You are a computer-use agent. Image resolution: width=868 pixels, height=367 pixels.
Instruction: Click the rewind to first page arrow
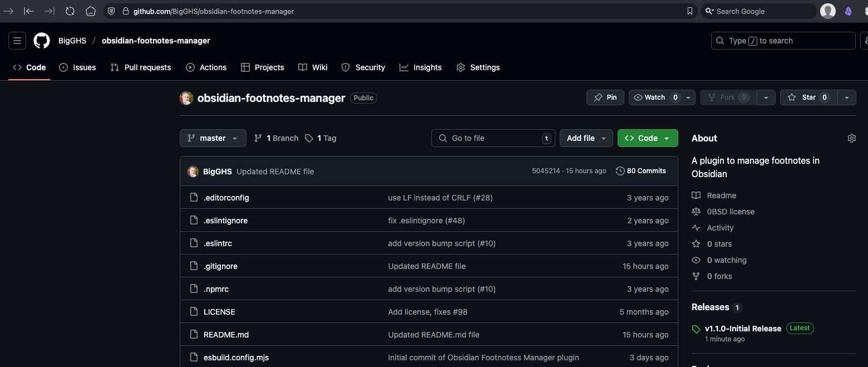(x=29, y=11)
